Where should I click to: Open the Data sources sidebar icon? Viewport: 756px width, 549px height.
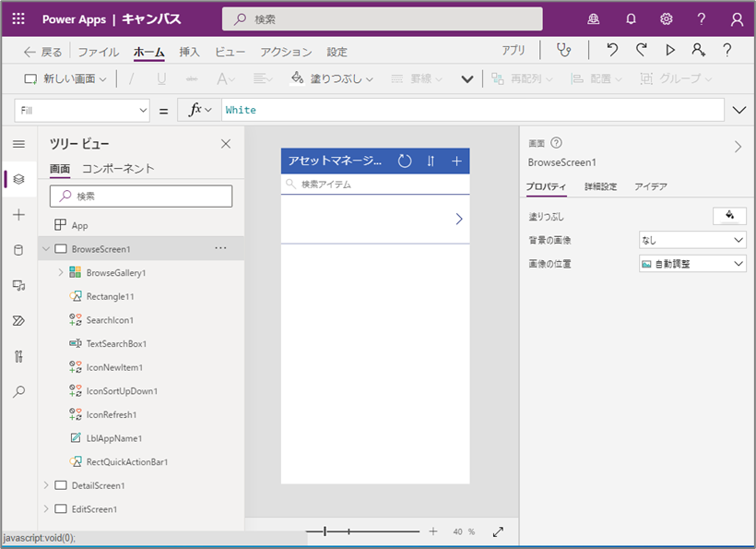[18, 250]
